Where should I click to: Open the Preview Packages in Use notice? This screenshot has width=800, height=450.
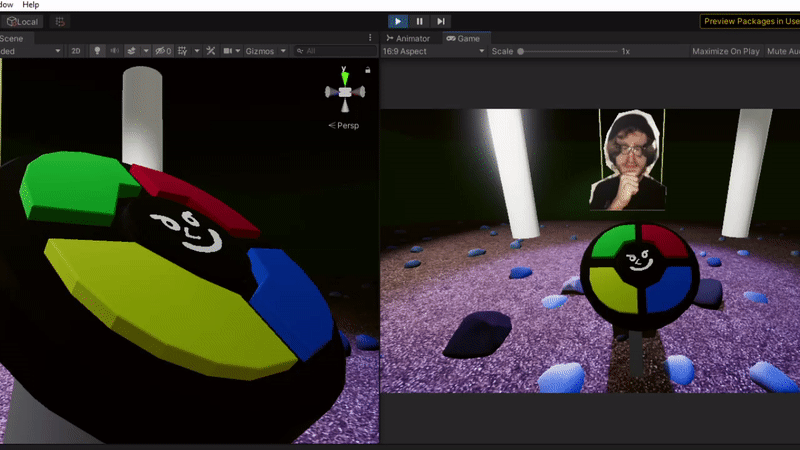click(x=750, y=21)
